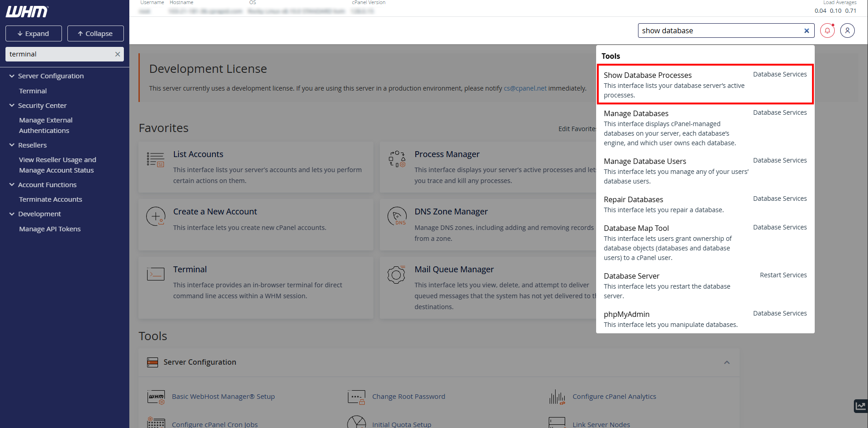Click the Basic WebHost Manager Setup icon

pyautogui.click(x=156, y=397)
